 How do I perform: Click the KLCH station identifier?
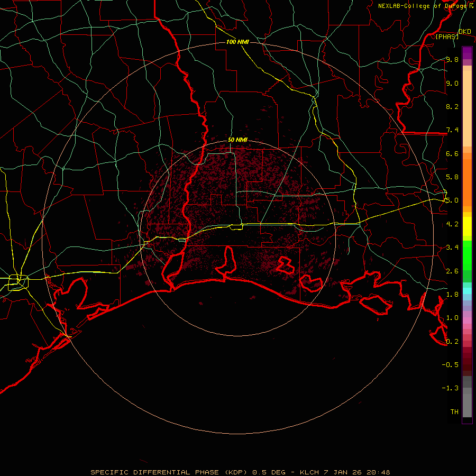coord(309,472)
